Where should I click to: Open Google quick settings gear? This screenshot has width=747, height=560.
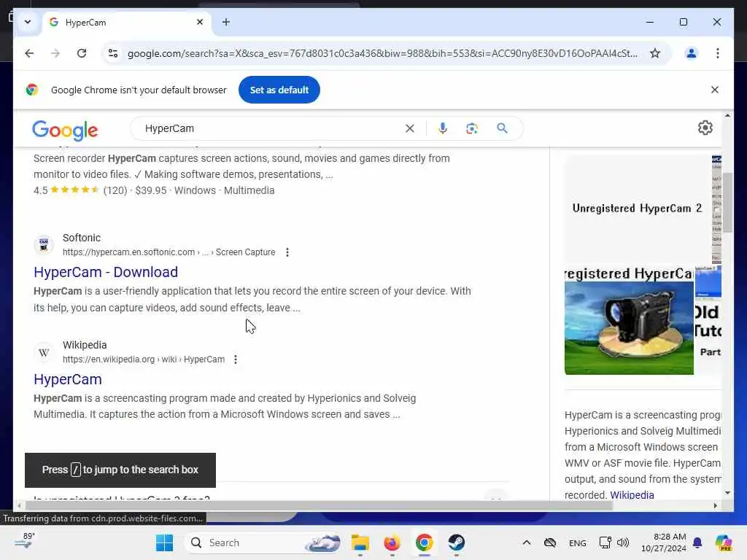pos(705,128)
